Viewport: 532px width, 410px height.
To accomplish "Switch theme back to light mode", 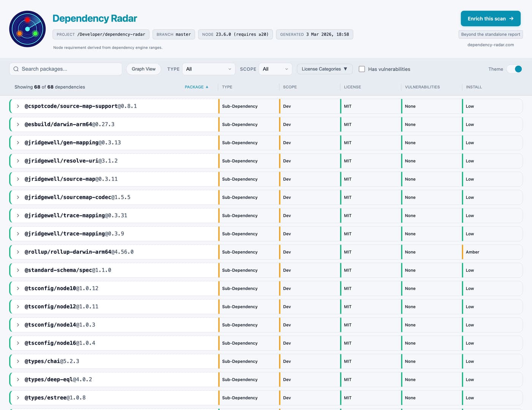I will coord(514,69).
